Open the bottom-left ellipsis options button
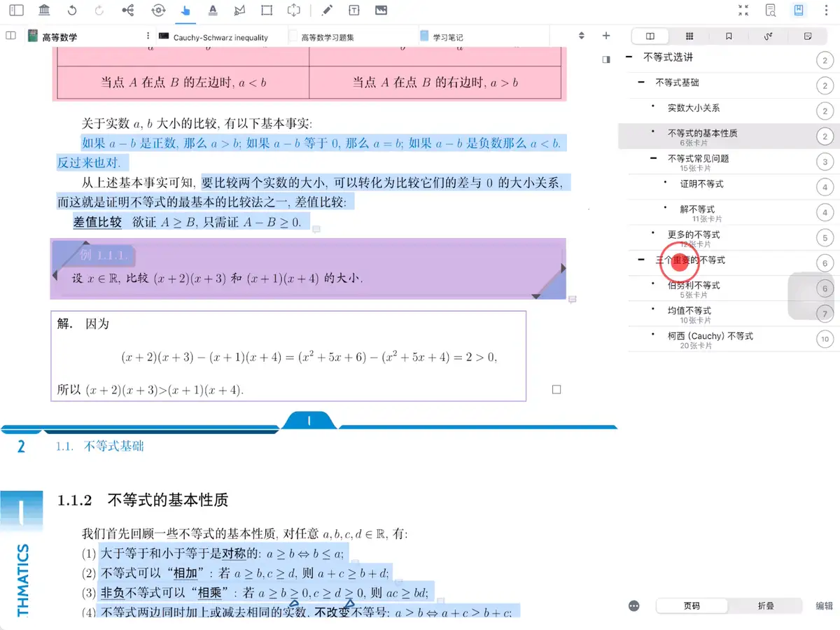 coord(634,606)
